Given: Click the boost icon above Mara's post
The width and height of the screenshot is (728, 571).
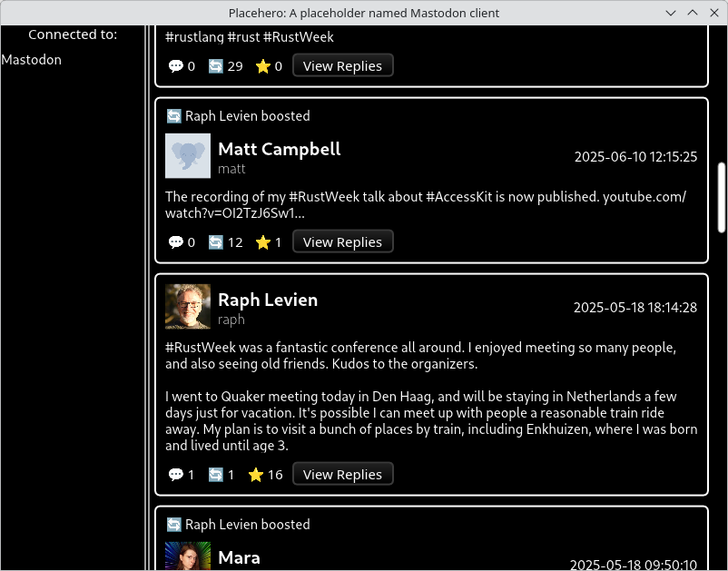Looking at the screenshot, I should [173, 525].
